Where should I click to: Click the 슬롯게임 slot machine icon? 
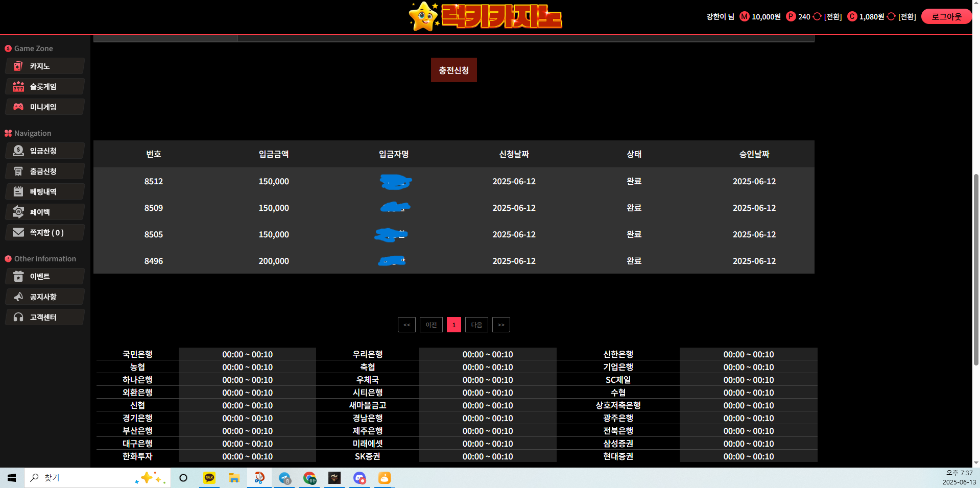(18, 86)
